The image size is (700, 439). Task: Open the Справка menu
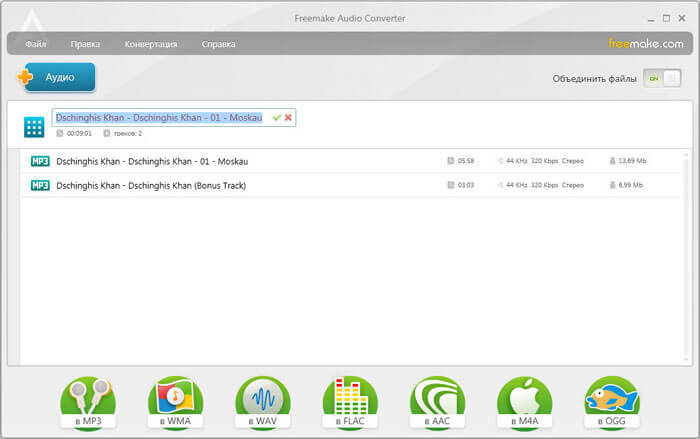218,44
